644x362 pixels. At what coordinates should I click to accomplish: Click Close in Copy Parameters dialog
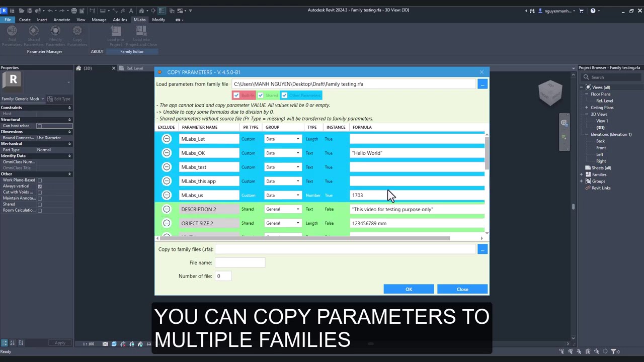pos(462,289)
